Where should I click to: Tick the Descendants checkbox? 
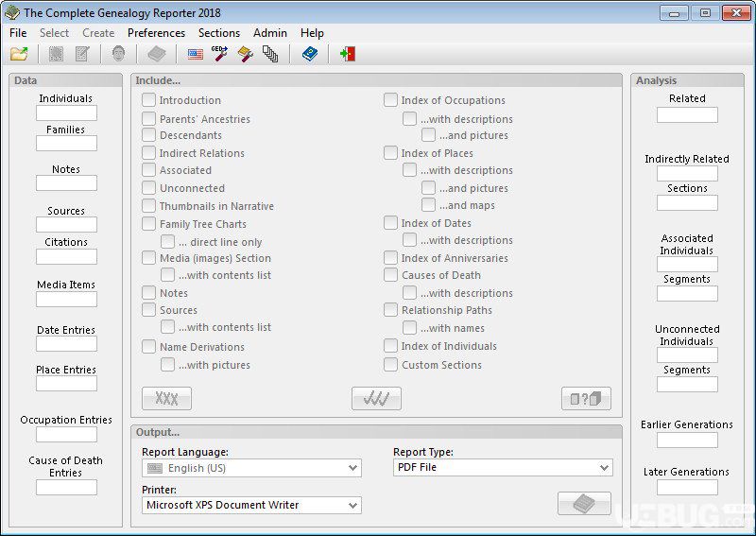148,135
